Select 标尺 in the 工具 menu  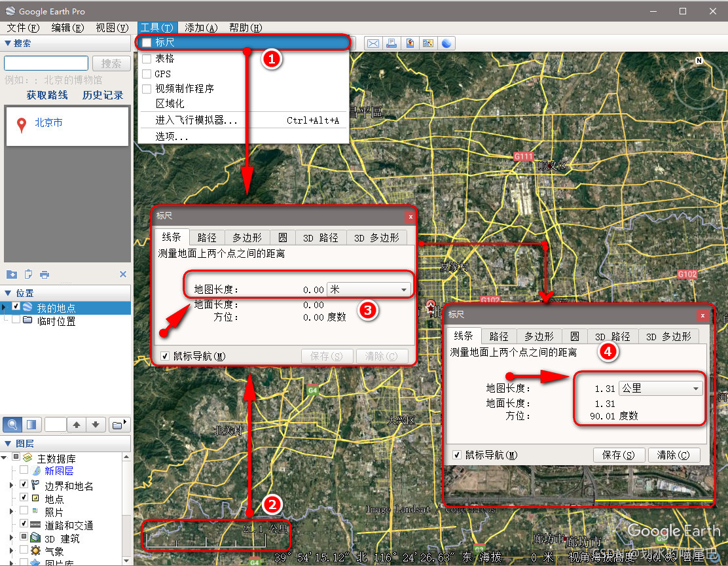pyautogui.click(x=243, y=43)
